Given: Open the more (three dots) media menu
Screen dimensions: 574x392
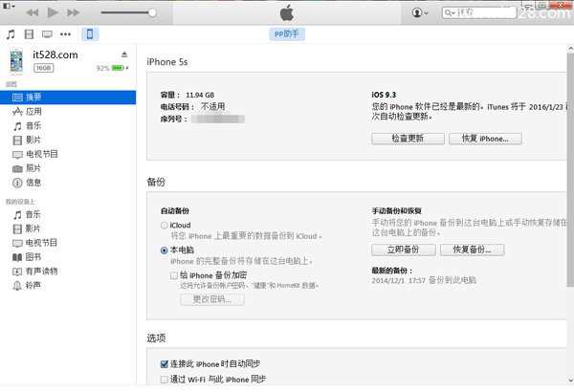Looking at the screenshot, I should tap(65, 34).
